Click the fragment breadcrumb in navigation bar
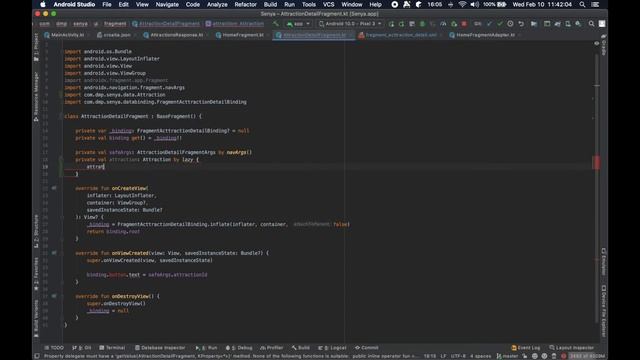 [115, 24]
